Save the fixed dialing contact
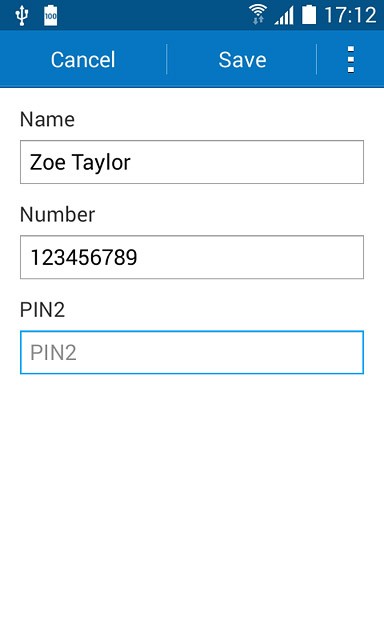Screen dimensions: 384x640 tap(242, 60)
